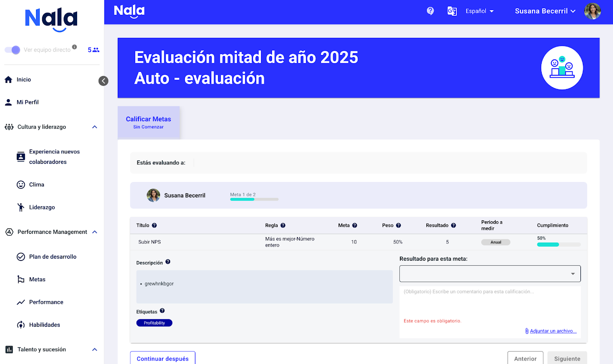Click the translate icon beside Español

(452, 11)
